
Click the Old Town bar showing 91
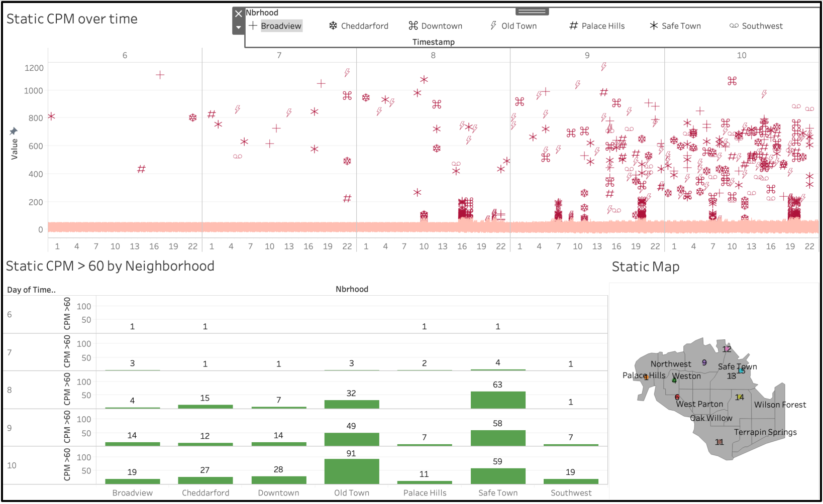[x=352, y=471]
